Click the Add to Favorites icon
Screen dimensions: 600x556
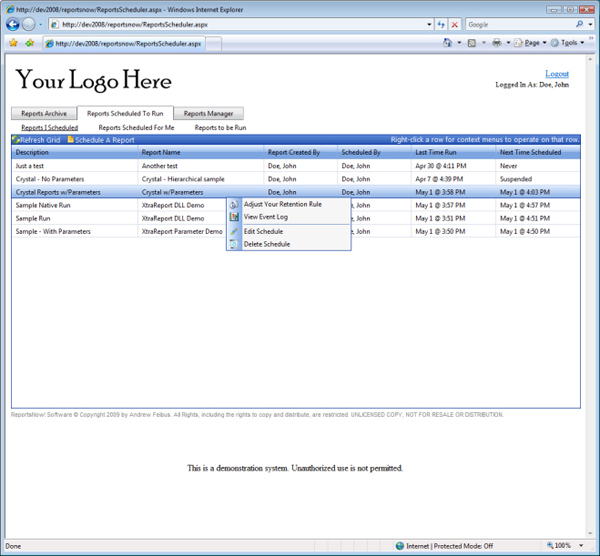tap(29, 43)
